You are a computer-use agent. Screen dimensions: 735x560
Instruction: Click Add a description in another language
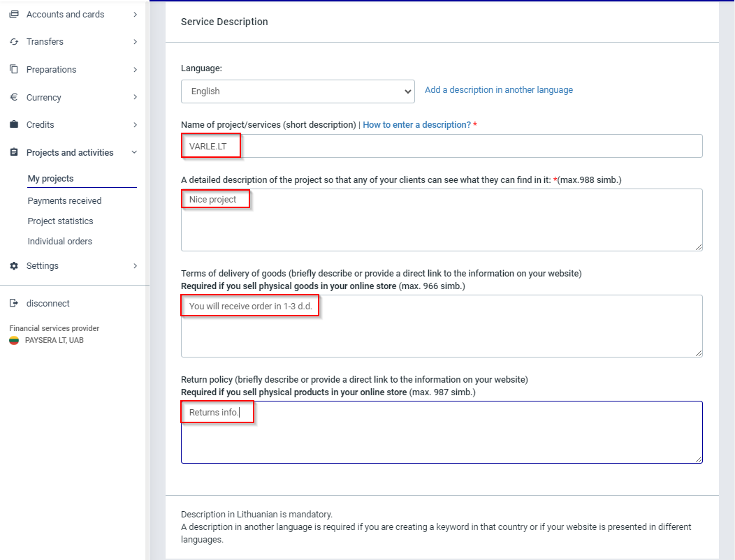[498, 90]
